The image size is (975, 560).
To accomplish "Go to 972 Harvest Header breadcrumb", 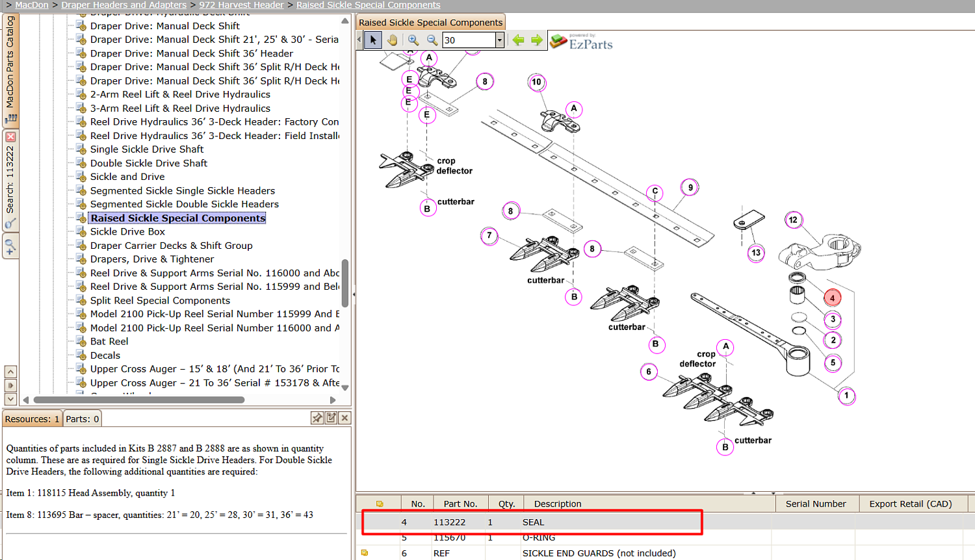I will pos(242,5).
